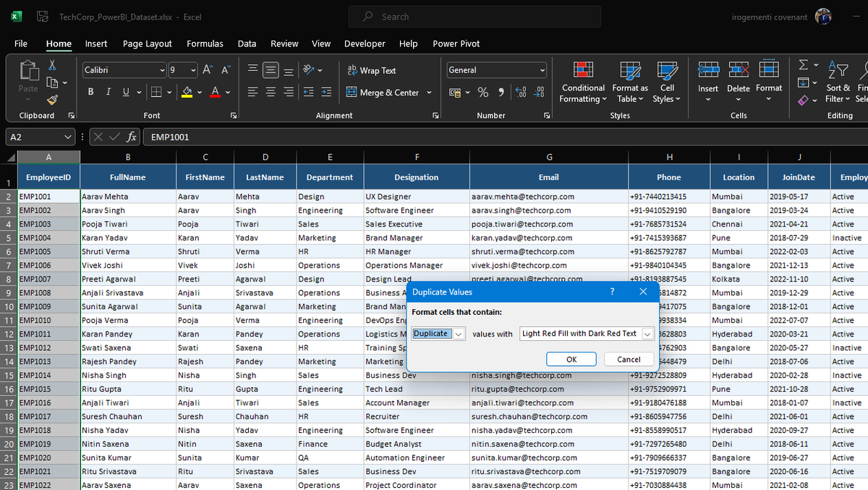Open the Calibri font name dropdown
This screenshot has height=490, width=868.
click(163, 70)
